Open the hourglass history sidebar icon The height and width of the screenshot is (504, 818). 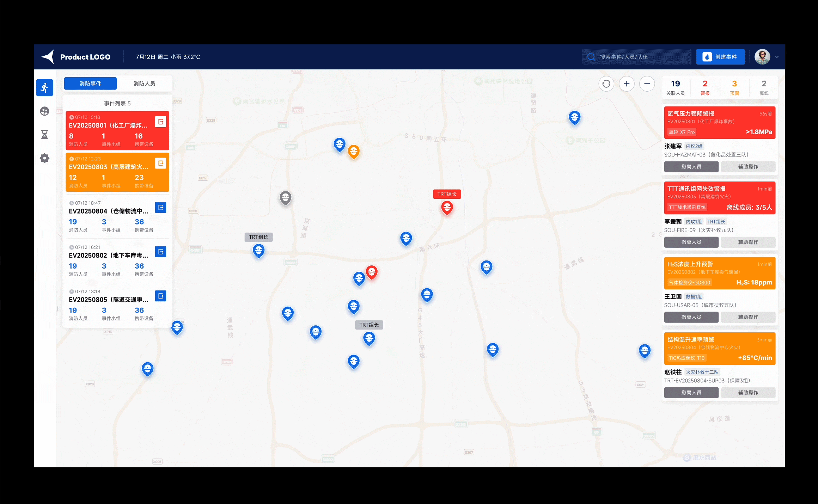[x=44, y=135]
